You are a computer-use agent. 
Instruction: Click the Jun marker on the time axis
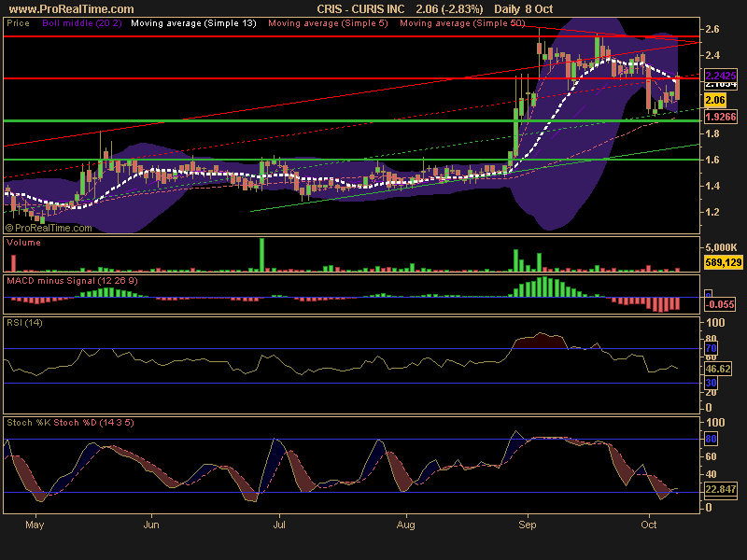pos(151,525)
